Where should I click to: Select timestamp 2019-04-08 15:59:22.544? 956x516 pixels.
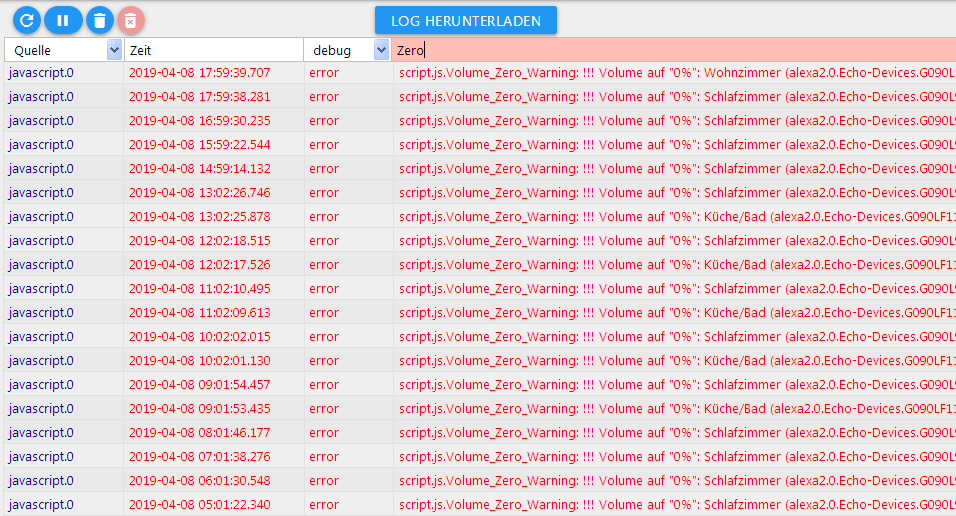pyautogui.click(x=199, y=145)
